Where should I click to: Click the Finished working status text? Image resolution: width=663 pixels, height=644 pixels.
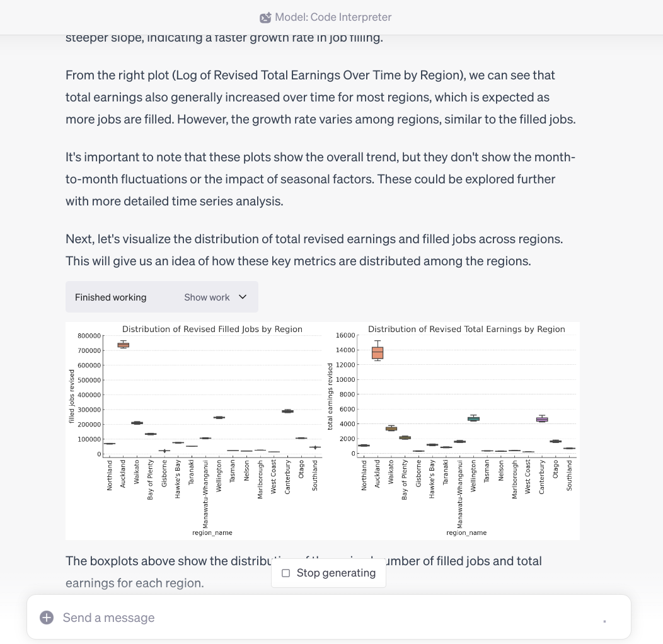[110, 297]
